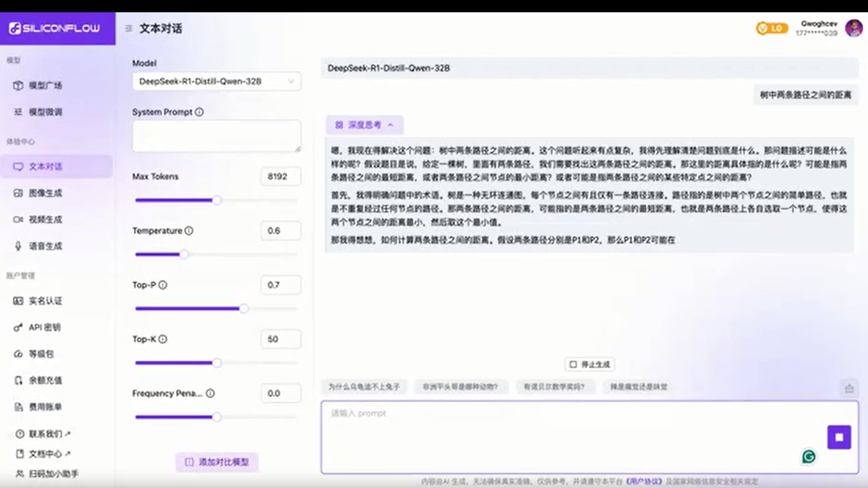
Task: Click the 等级包 icon
Action: pos(18,354)
